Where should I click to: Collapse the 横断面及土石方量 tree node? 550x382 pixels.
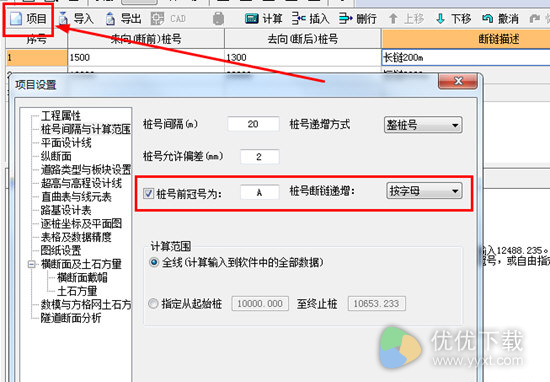[x=32, y=264]
